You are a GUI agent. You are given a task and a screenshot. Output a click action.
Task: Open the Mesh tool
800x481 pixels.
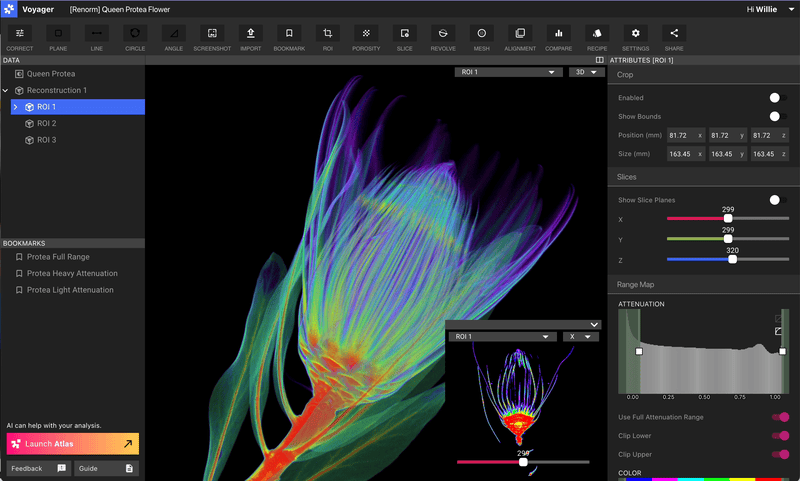tap(481, 33)
